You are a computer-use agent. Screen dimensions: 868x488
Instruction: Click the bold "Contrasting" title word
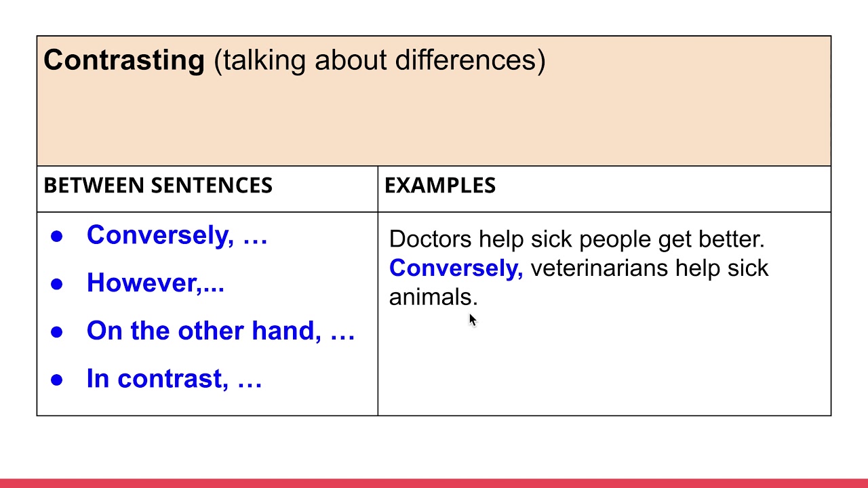tap(124, 60)
